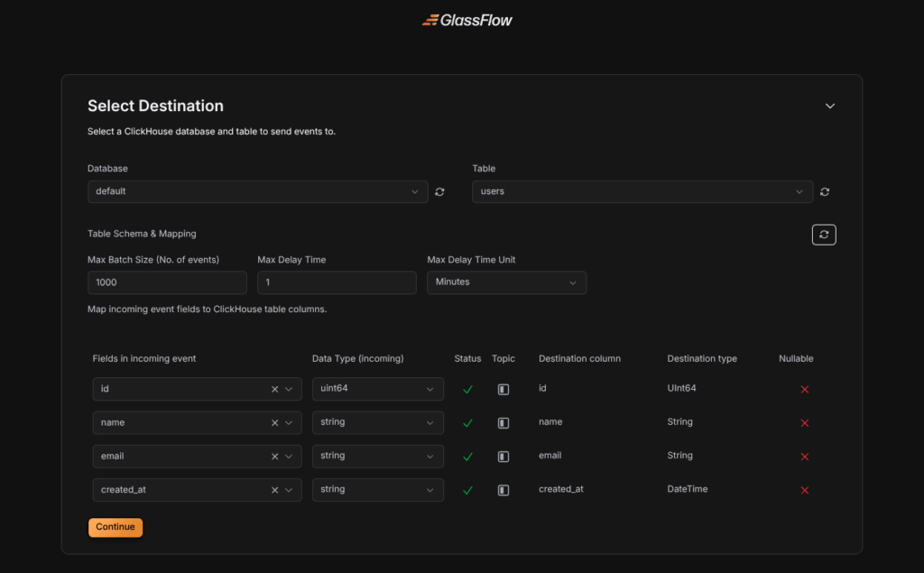Open the Max Delay Time Unit dropdown
This screenshot has height=573, width=924.
(506, 282)
